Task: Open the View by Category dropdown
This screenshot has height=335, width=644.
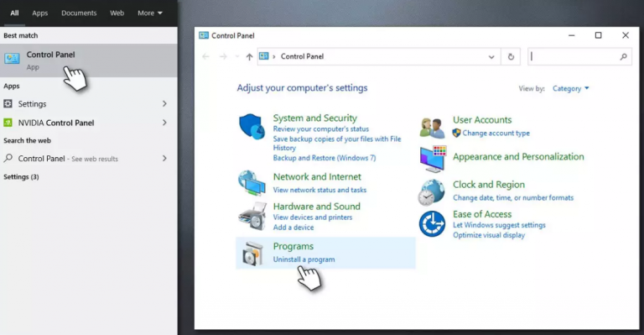Action: (570, 88)
